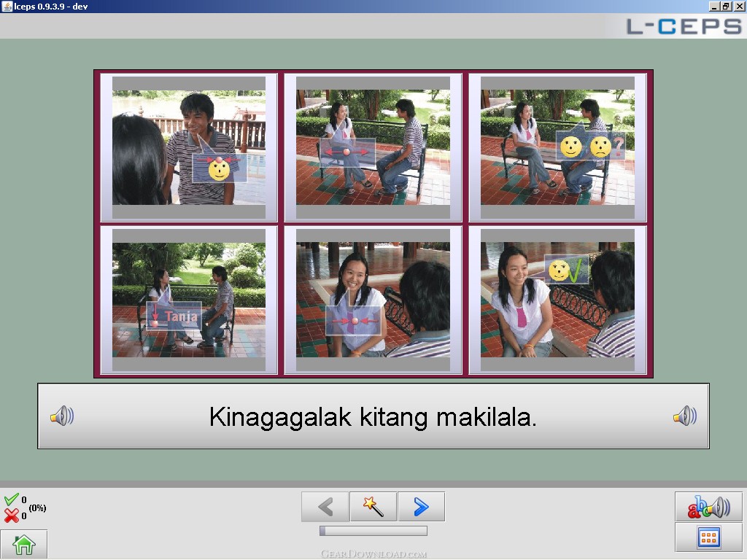This screenshot has height=560, width=747.
Task: Pick the photo labeled Tanja
Action: [189, 300]
